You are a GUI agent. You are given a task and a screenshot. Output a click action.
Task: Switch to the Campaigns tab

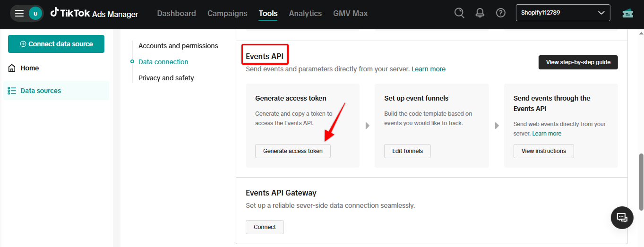[x=227, y=13]
